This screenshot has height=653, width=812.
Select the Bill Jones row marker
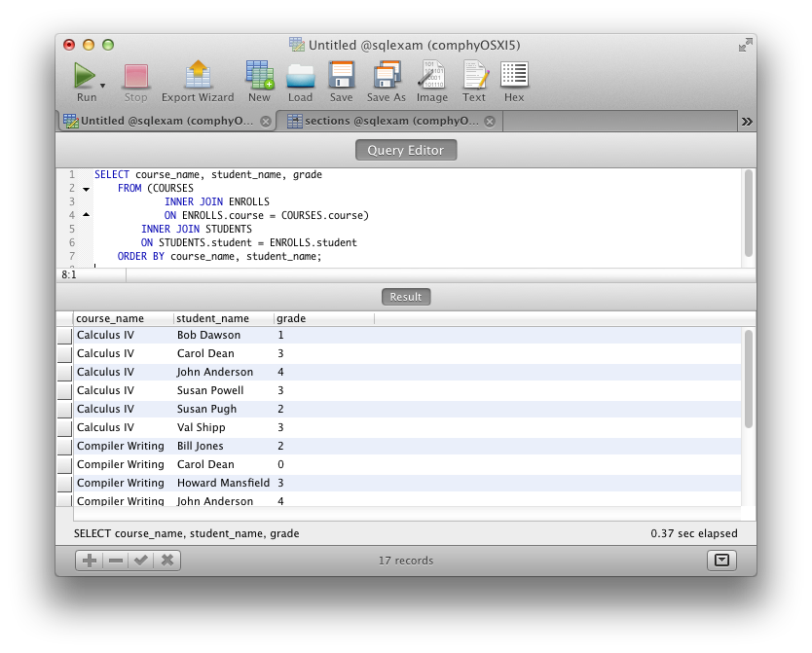[64, 447]
